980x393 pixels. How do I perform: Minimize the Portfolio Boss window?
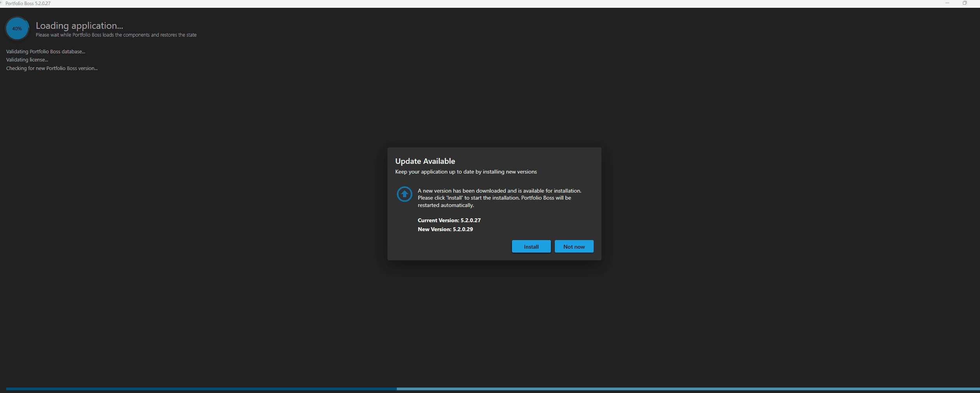(x=947, y=3)
